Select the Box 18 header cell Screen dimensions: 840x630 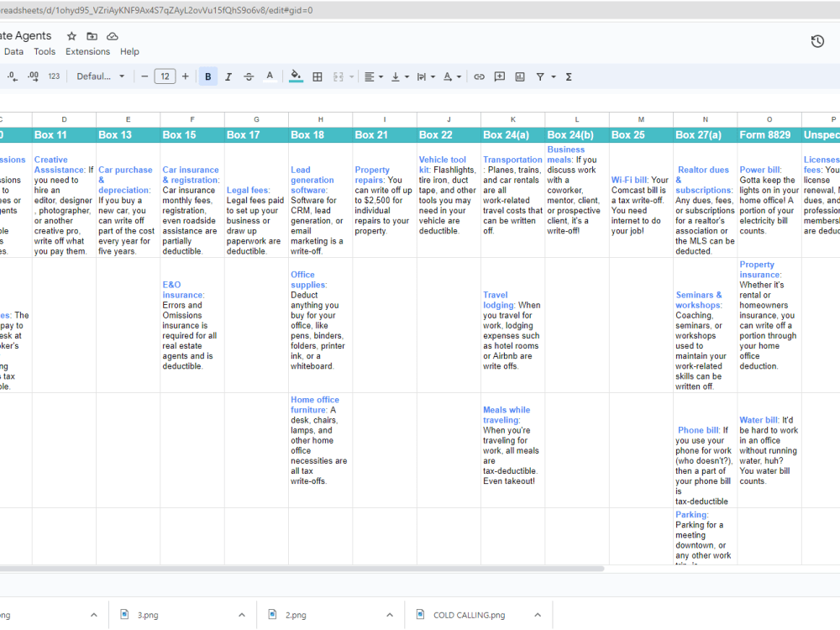(x=320, y=135)
